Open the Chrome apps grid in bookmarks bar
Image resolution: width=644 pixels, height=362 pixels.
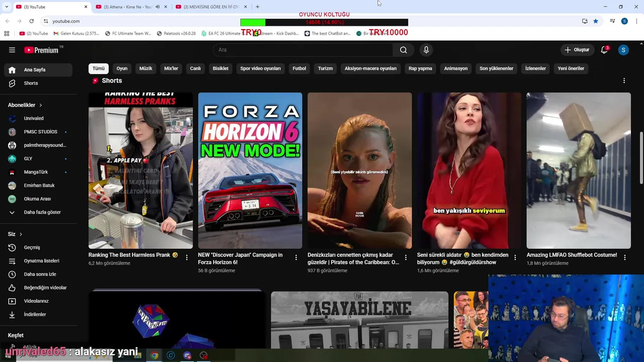pos(7,34)
